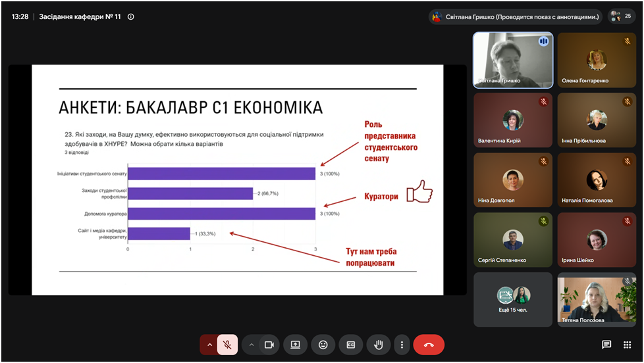Expand the video settings chevron
Viewport: 644px width, 363px height.
[x=252, y=345]
